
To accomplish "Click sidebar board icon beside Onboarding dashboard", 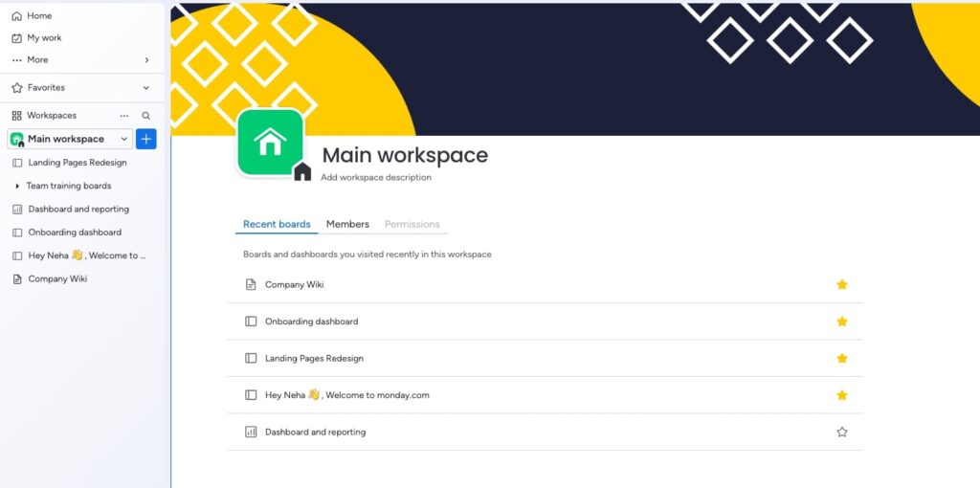I will point(17,233).
